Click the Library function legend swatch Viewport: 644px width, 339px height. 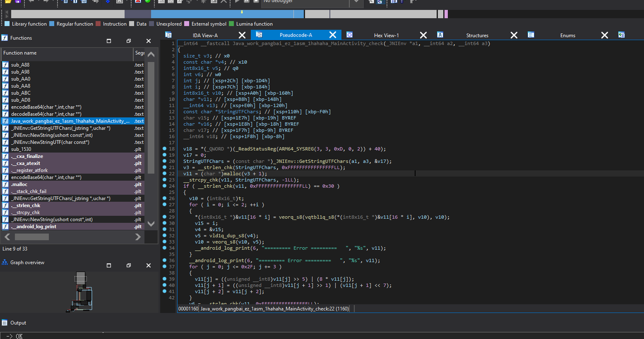[x=7, y=24]
